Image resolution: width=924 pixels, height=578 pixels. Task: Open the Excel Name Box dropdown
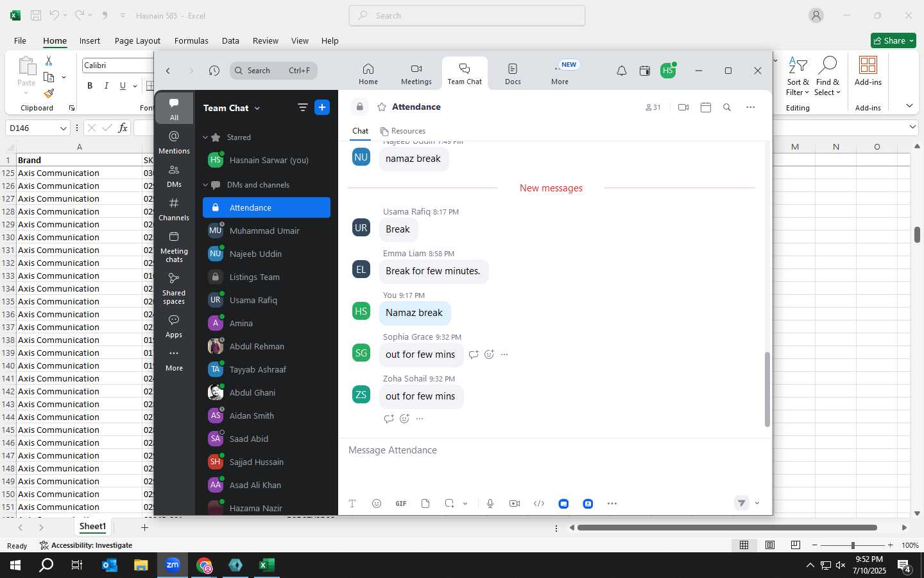coord(63,128)
